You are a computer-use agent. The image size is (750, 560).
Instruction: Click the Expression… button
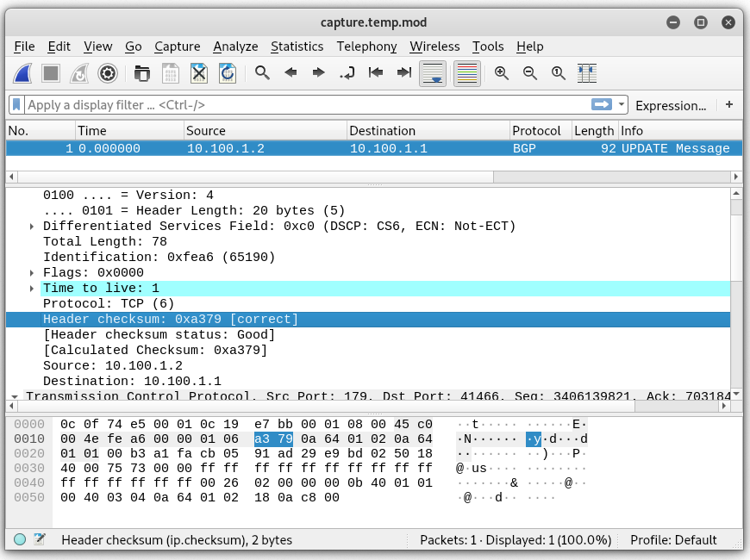670,105
